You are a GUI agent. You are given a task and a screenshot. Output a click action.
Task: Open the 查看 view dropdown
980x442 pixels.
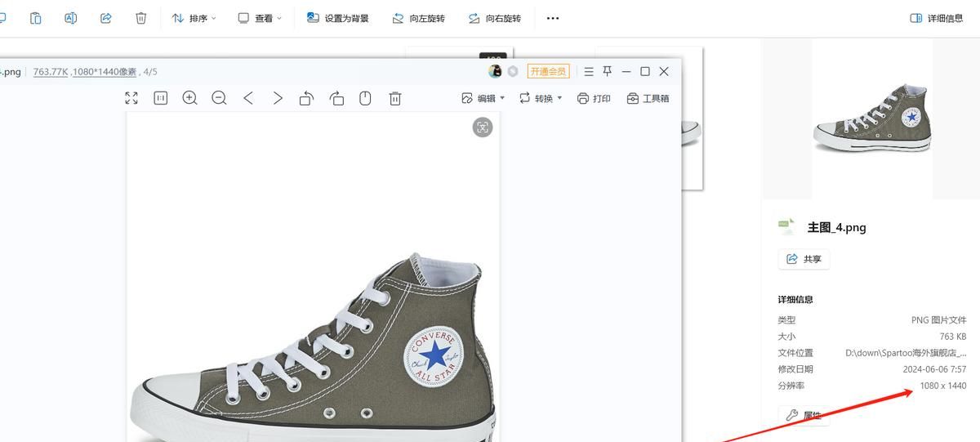[x=259, y=18]
